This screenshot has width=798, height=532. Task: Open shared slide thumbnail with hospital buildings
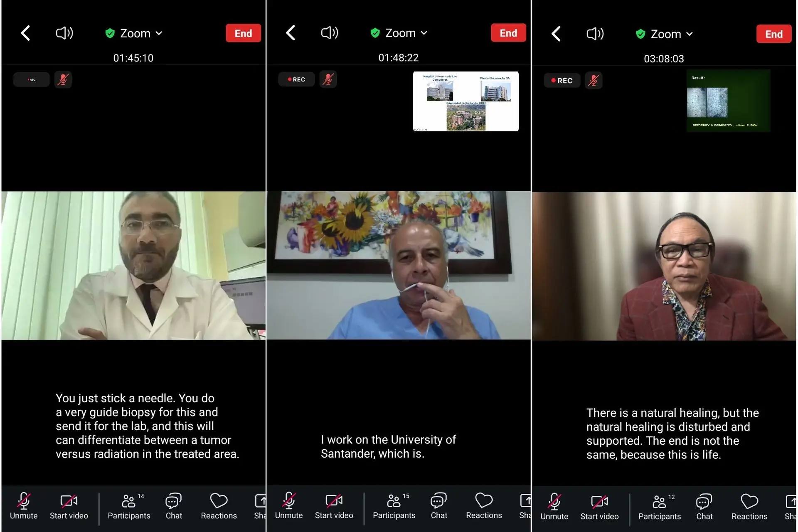click(465, 101)
